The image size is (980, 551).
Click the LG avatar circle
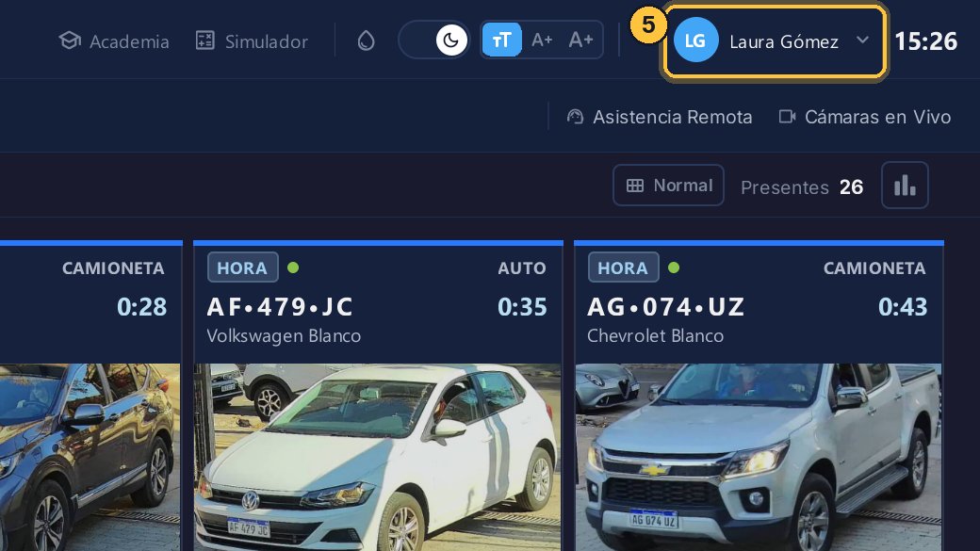coord(695,41)
